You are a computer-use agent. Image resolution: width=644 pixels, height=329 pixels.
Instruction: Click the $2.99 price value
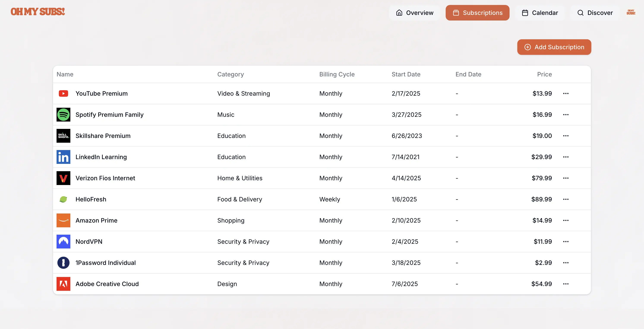543,263
